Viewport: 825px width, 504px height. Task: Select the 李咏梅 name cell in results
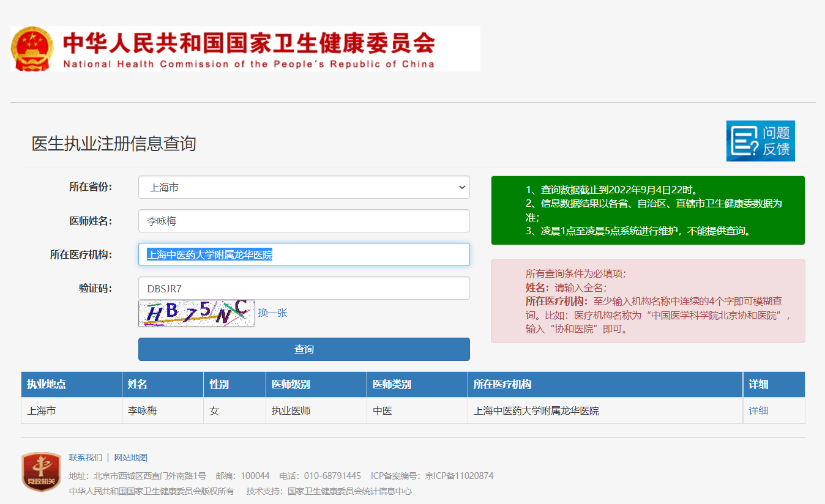click(x=163, y=410)
